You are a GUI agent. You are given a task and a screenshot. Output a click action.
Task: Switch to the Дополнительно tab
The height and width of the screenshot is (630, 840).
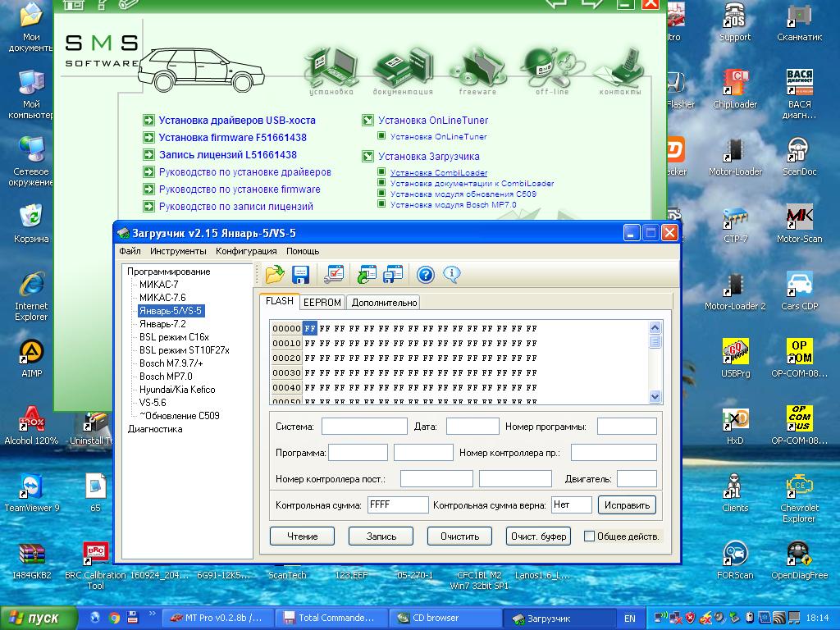[384, 303]
